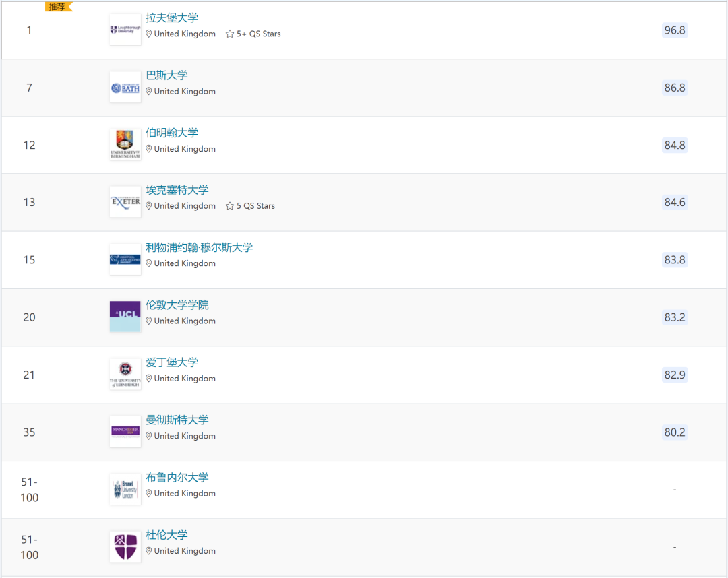
Task: Click the 5 QS Stars label
Action: tap(256, 206)
